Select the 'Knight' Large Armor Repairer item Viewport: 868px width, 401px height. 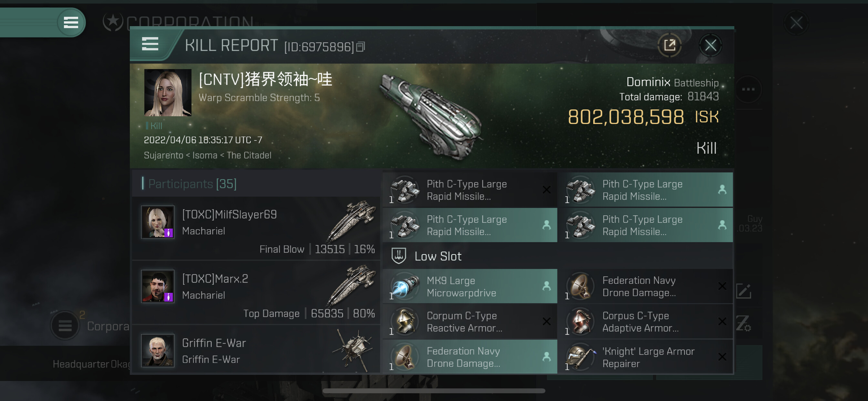[x=645, y=357]
